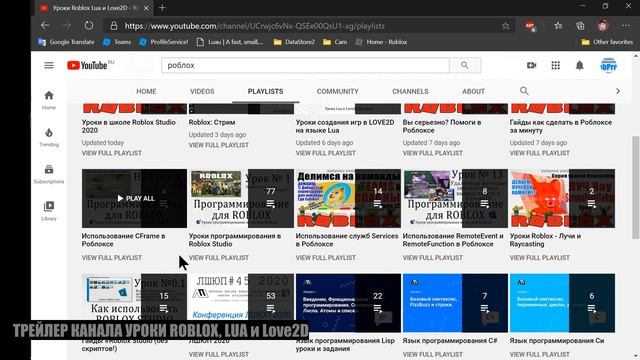Open the Home - Roblox bookmark
This screenshot has width=640, height=360.
coord(381,42)
